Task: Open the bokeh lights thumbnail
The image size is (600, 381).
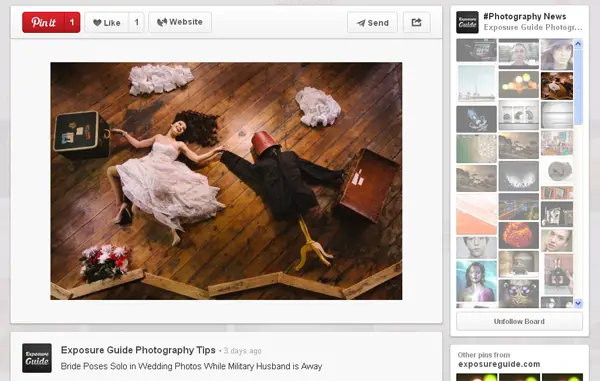Action: click(518, 85)
